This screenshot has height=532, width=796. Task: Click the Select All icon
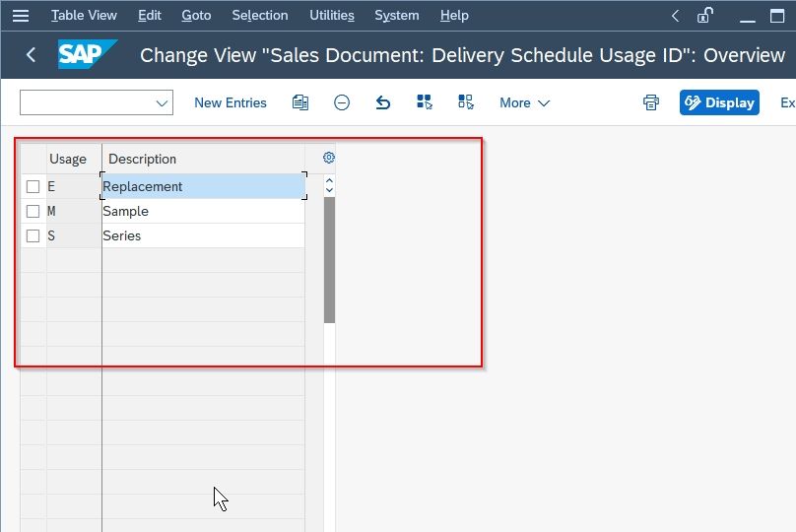425,102
